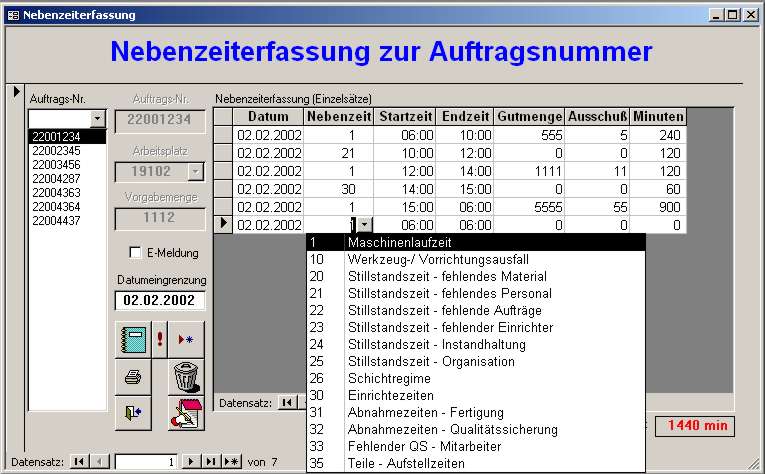The width and height of the screenshot is (765, 474).
Task: Click the teal notebook icon button
Action: 133,339
